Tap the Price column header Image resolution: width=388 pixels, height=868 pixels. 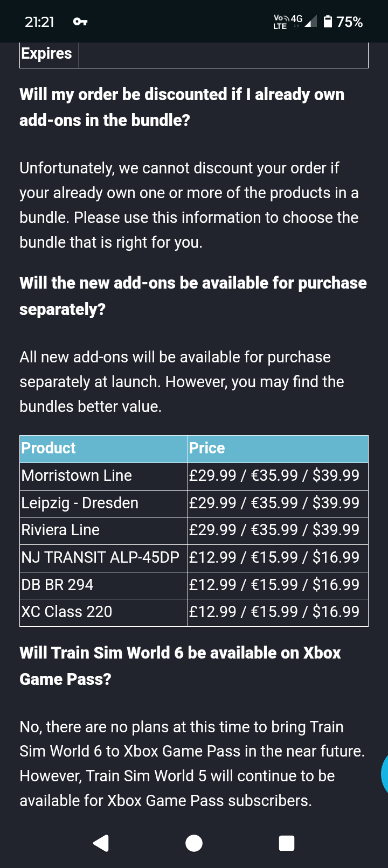(207, 448)
